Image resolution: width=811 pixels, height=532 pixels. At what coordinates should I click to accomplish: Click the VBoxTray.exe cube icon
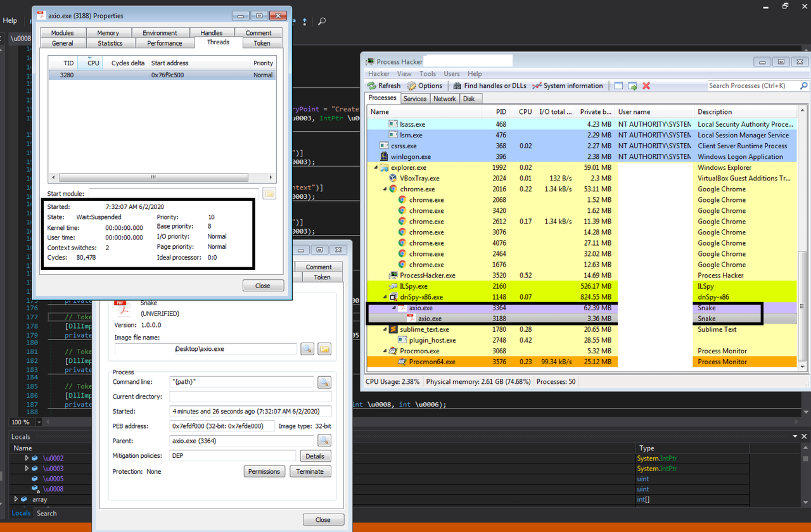(x=393, y=179)
